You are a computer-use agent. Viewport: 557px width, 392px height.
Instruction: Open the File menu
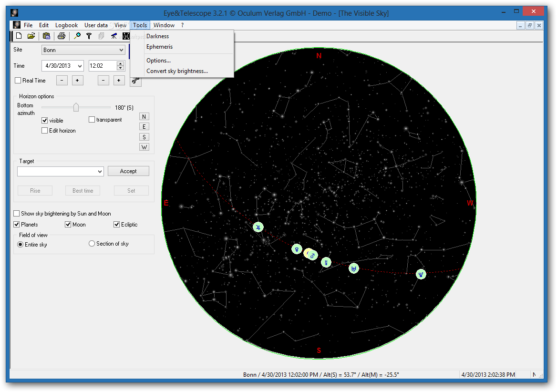pos(28,25)
